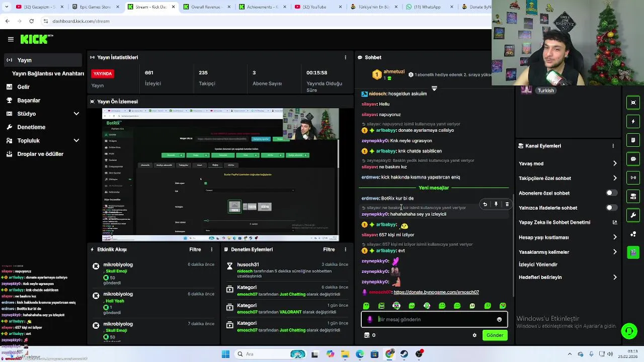The height and width of the screenshot is (362, 644).
Task: Expand the Stüdyo sidebar section
Action: tap(76, 114)
